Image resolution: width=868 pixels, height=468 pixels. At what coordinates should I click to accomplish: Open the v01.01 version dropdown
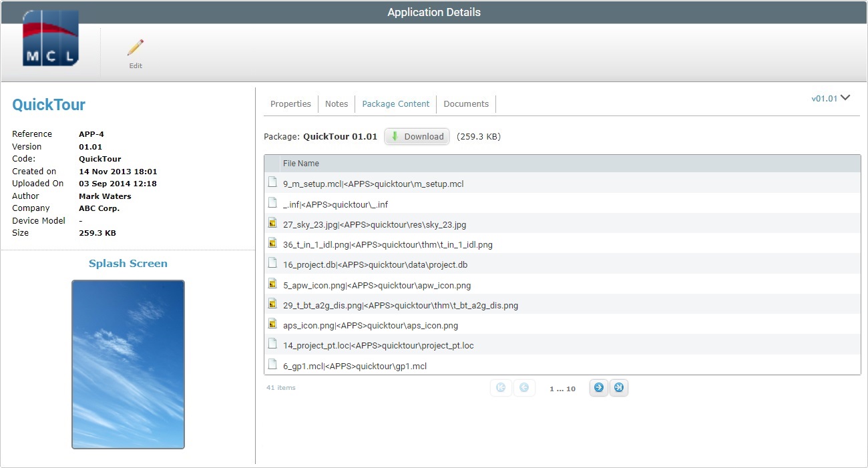pos(831,97)
